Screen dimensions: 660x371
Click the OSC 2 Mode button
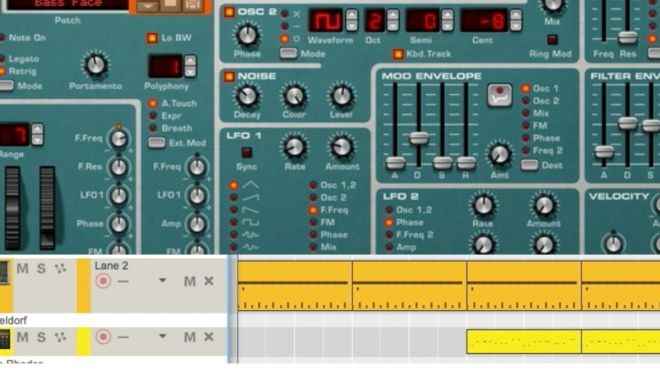coord(288,54)
